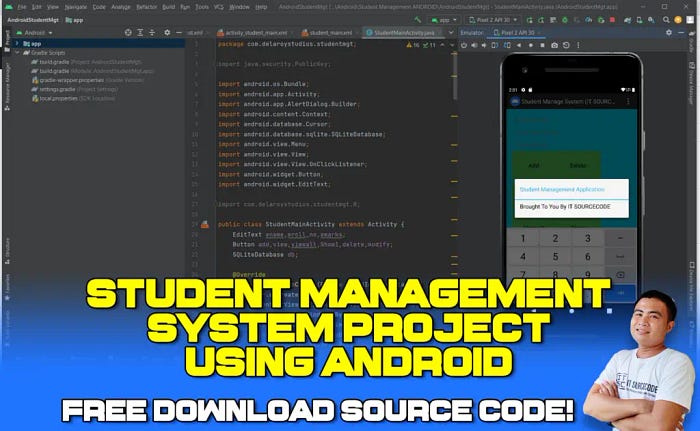Rotate the emulator left
700x431 pixels.
(x=495, y=45)
